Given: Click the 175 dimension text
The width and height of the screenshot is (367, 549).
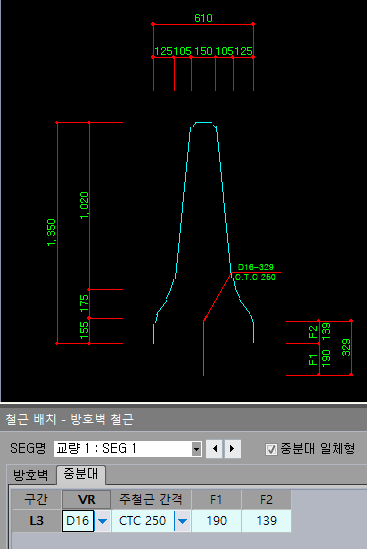Looking at the screenshot, I should (84, 304).
